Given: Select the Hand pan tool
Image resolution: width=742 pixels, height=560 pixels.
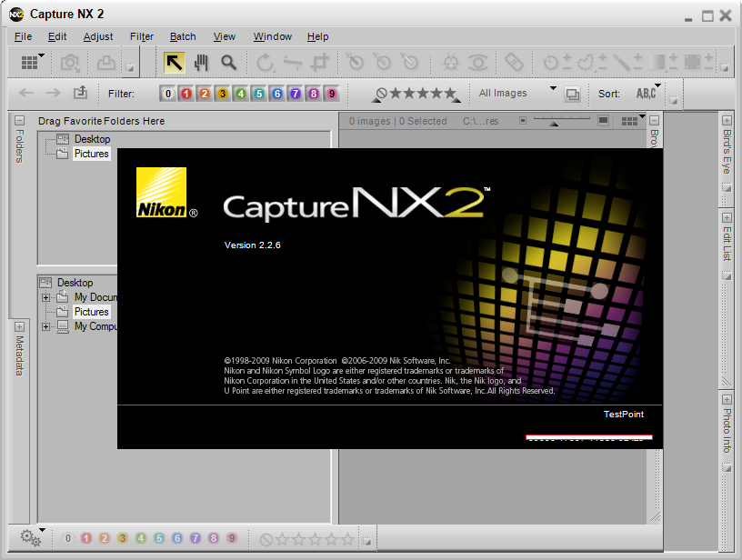Looking at the screenshot, I should [x=202, y=63].
